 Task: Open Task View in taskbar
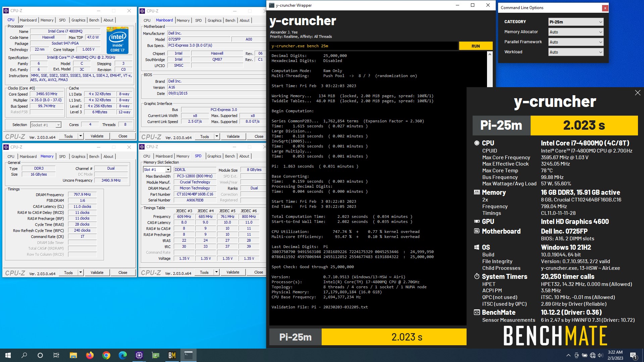(x=56, y=355)
